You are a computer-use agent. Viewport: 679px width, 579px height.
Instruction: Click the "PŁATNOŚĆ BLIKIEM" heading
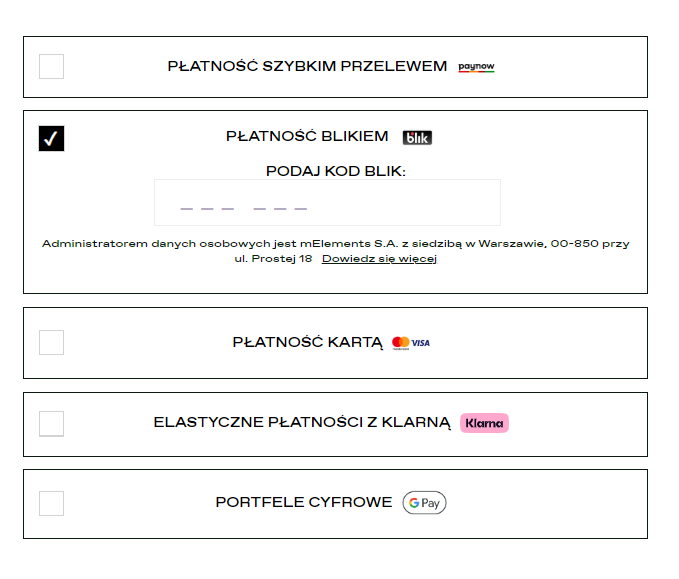tap(307, 137)
